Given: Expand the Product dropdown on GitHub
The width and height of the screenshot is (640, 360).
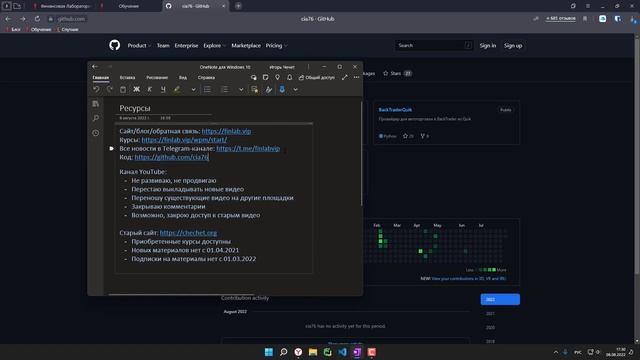Looking at the screenshot, I should [139, 46].
